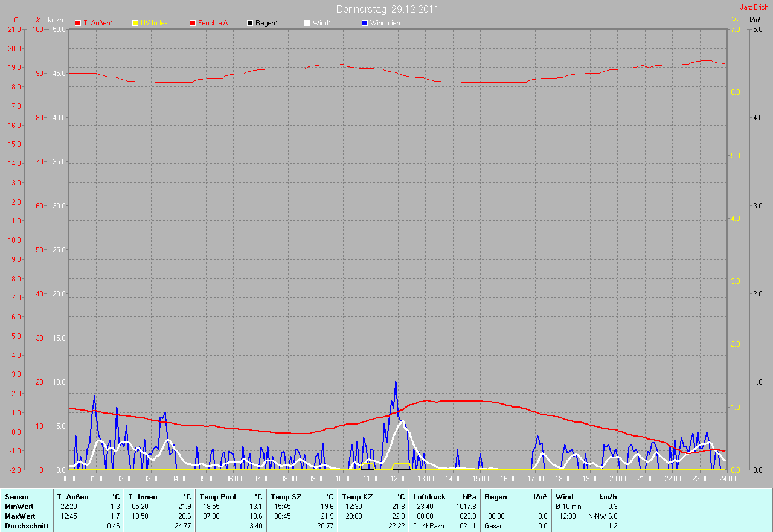Select the white Wind legend square
The width and height of the screenshot is (773, 532).
point(307,23)
